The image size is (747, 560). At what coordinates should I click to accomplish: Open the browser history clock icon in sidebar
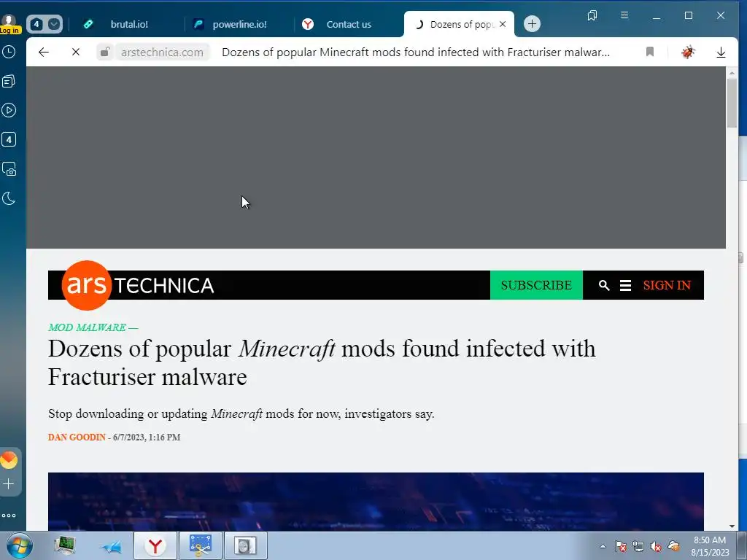pos(9,52)
